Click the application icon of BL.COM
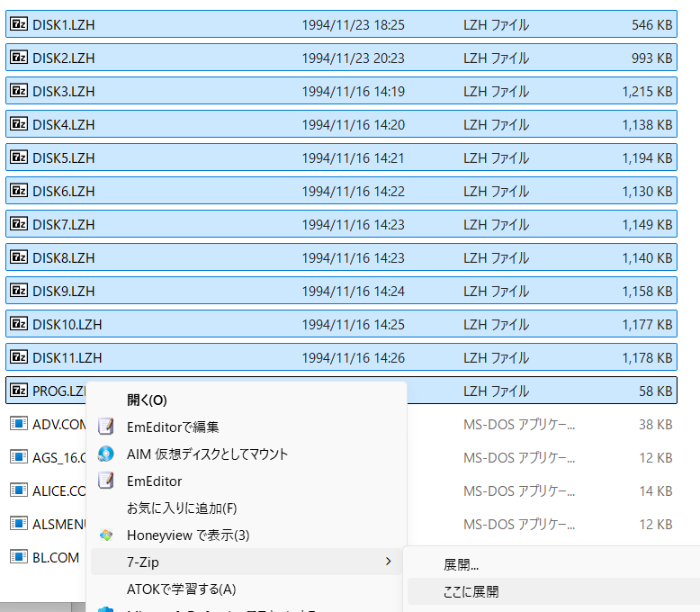Image resolution: width=700 pixels, height=612 pixels. [19, 556]
